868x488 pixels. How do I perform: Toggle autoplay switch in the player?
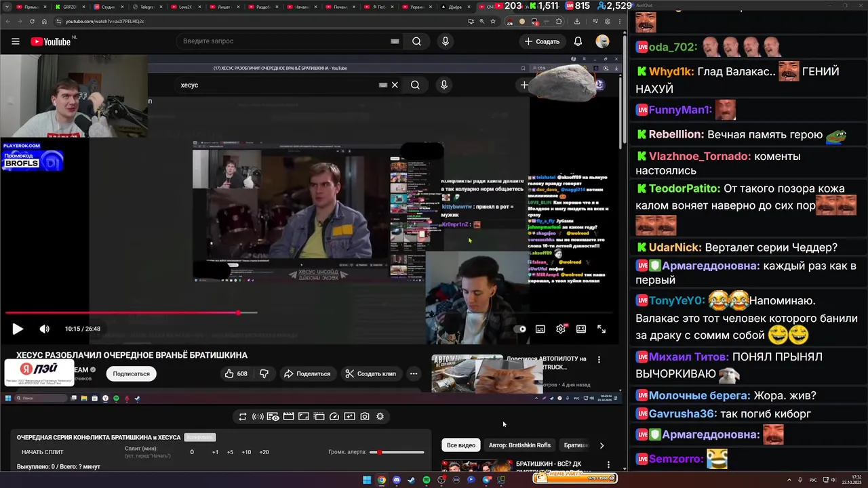520,329
